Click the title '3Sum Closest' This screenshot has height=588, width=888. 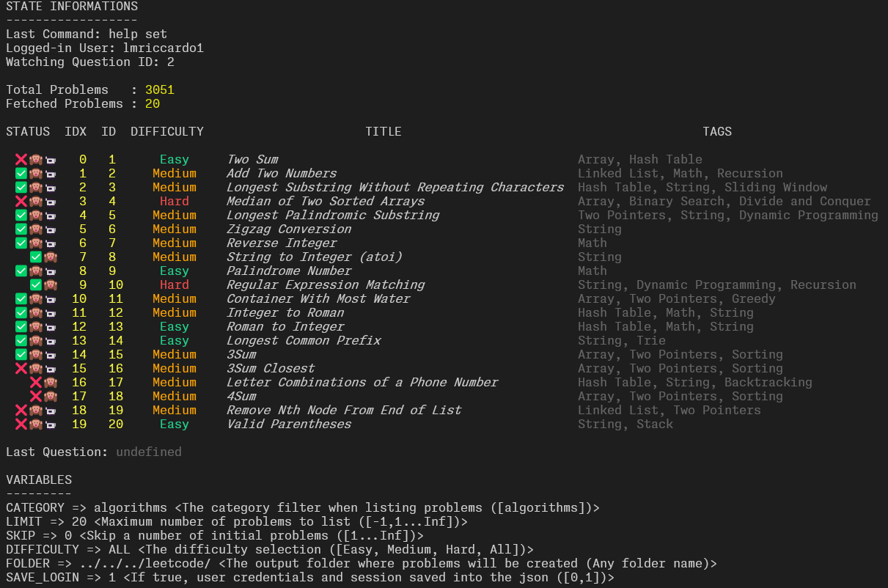[271, 368]
